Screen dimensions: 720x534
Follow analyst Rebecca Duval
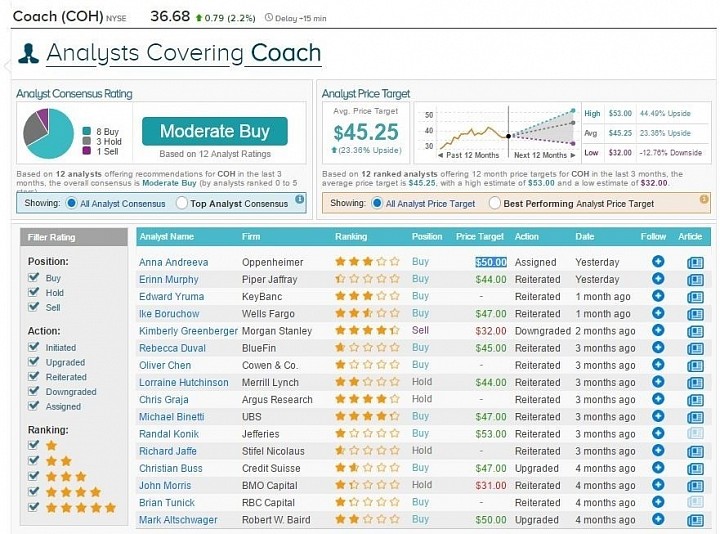(x=658, y=347)
